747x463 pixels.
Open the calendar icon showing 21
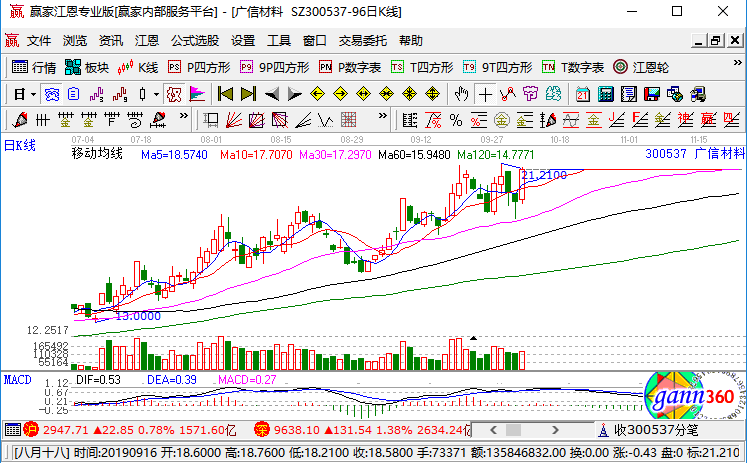click(x=582, y=94)
